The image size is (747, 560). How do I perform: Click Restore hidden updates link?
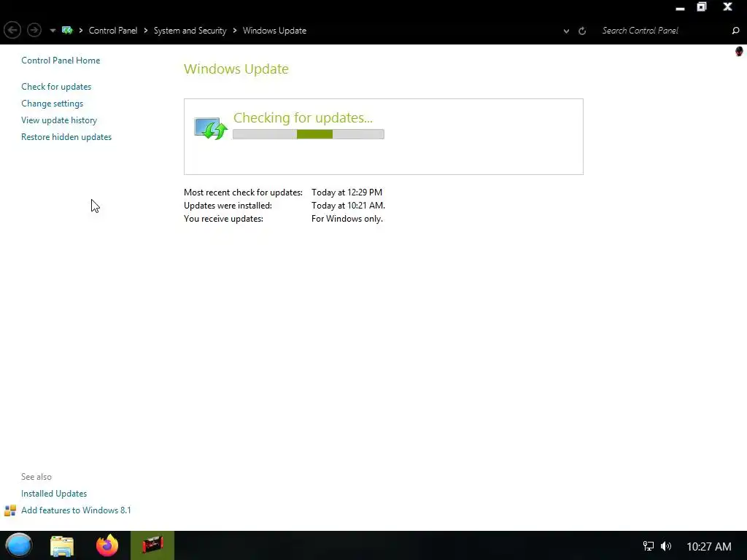[x=66, y=136]
